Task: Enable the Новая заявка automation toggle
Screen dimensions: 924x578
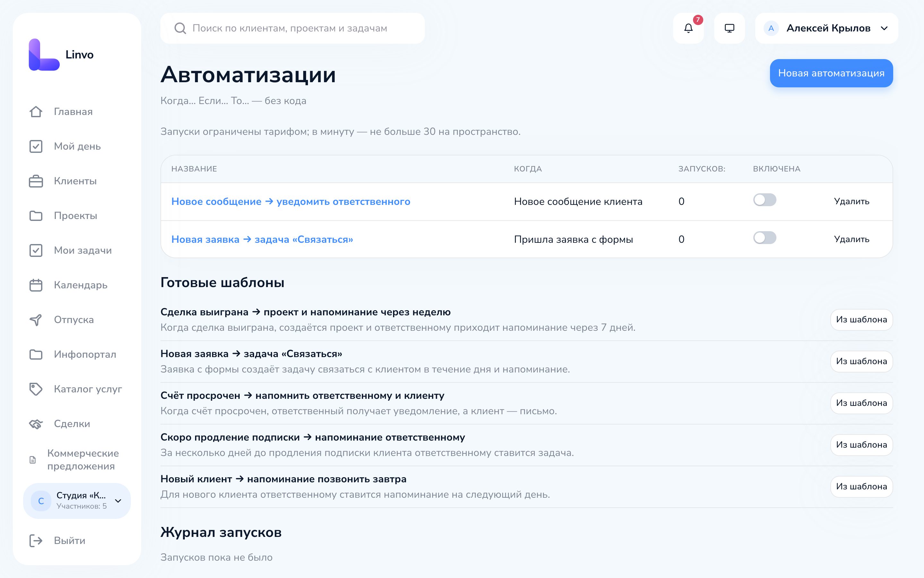Action: [x=765, y=238]
